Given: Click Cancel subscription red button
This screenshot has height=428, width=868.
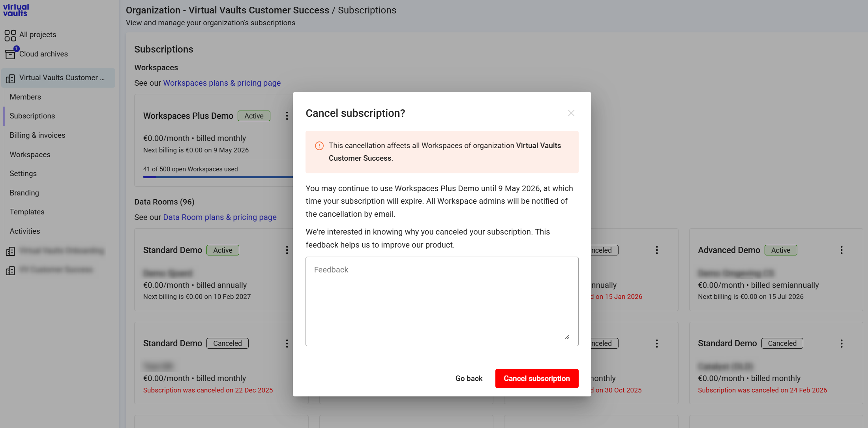Looking at the screenshot, I should coord(537,379).
